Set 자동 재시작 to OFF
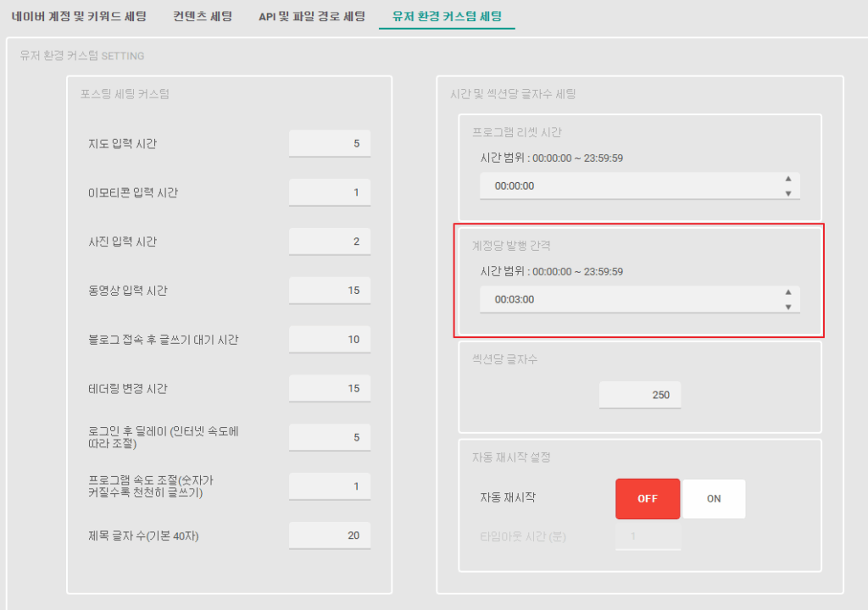Screen dimensions: 868x610 pyautogui.click(x=648, y=499)
